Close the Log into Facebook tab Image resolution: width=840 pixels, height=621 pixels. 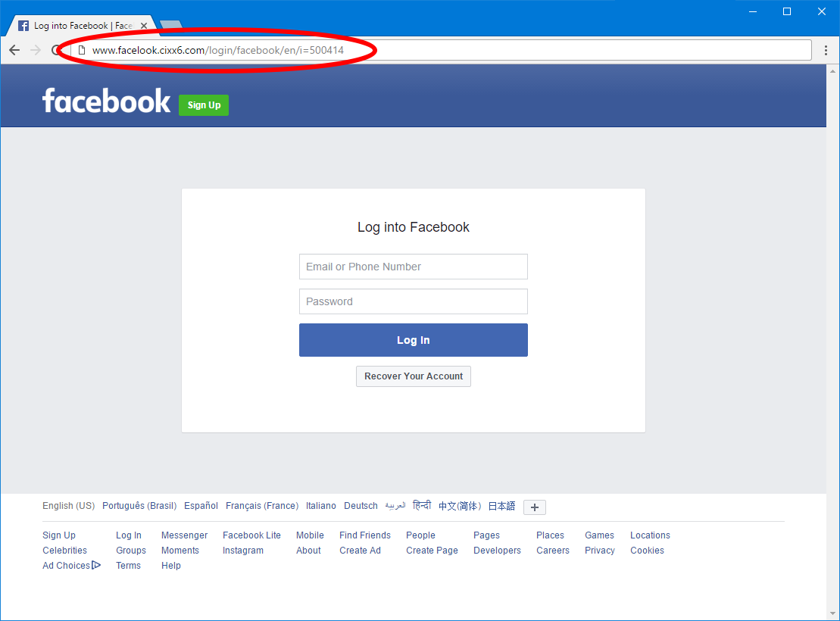[x=144, y=26]
